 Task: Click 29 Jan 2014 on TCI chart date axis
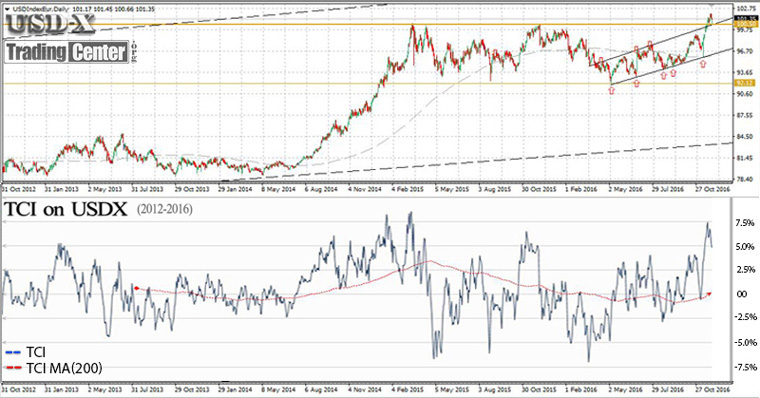pyautogui.click(x=235, y=389)
